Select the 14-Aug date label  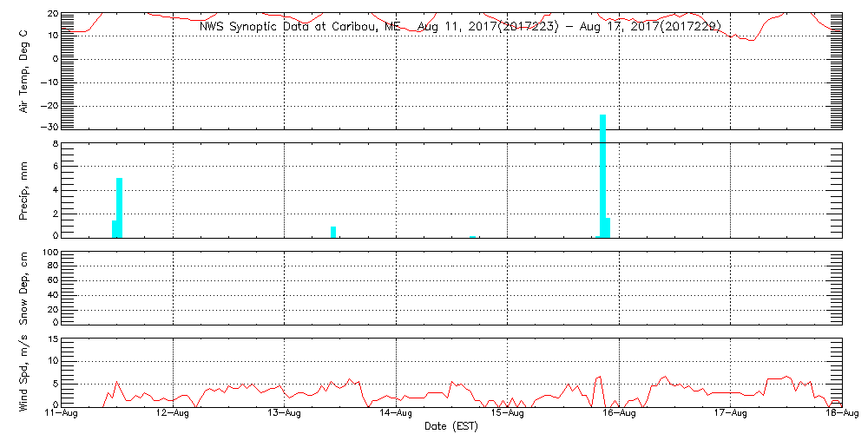click(x=396, y=413)
